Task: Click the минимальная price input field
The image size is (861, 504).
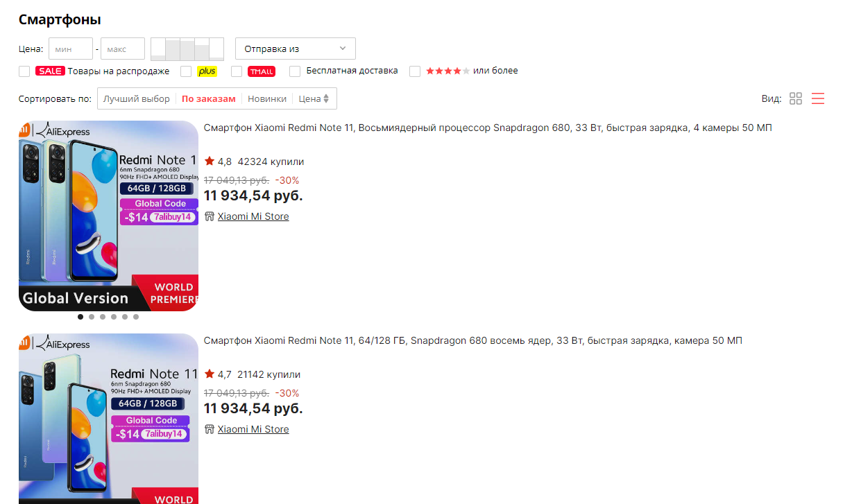Action: click(71, 49)
